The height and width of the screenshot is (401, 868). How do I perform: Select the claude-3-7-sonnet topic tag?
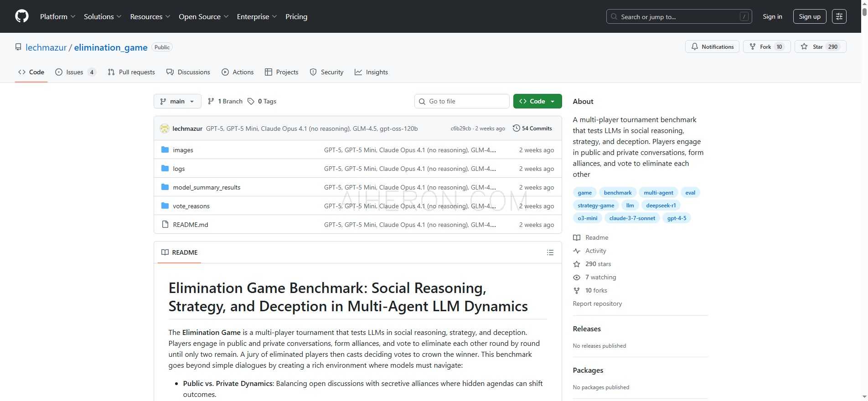pyautogui.click(x=632, y=218)
